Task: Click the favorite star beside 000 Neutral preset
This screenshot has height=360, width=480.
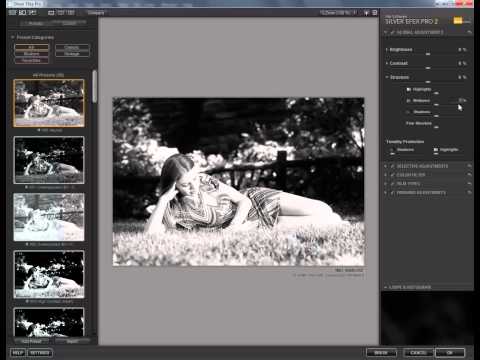Action: tap(39, 130)
